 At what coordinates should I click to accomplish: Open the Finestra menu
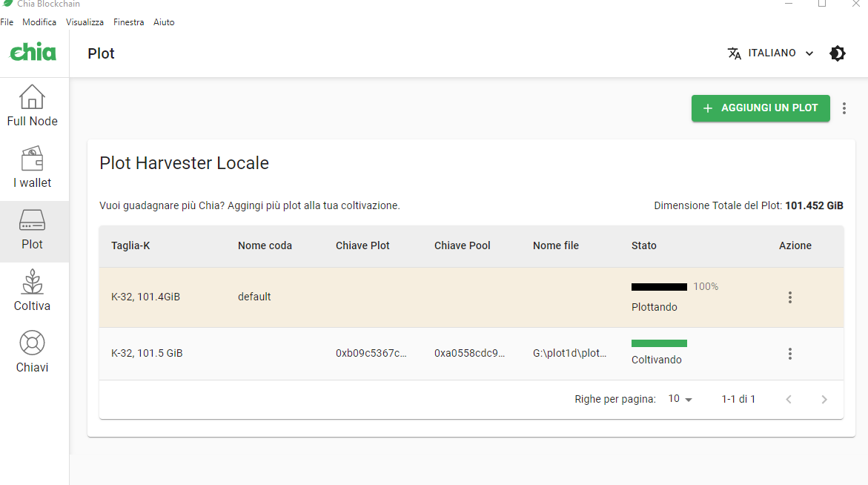(128, 22)
